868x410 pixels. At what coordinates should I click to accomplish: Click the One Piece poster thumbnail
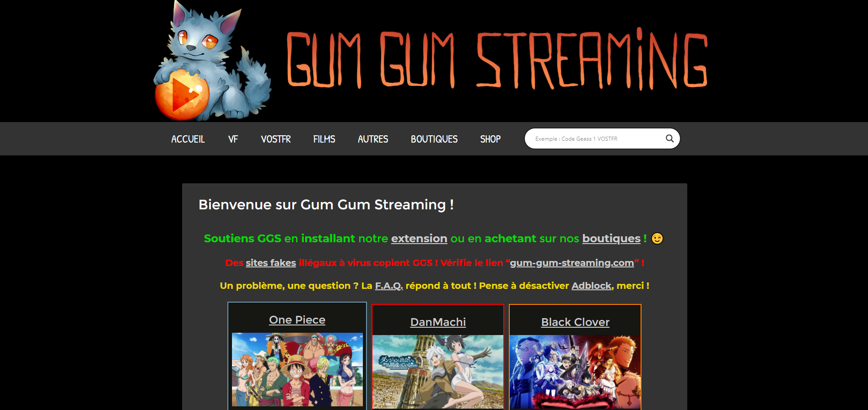(297, 369)
